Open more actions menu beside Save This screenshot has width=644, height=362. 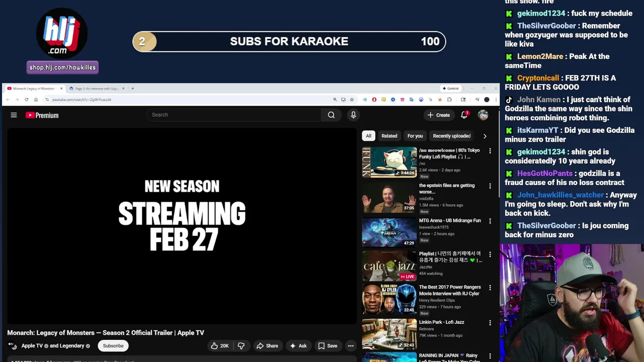pyautogui.click(x=351, y=346)
